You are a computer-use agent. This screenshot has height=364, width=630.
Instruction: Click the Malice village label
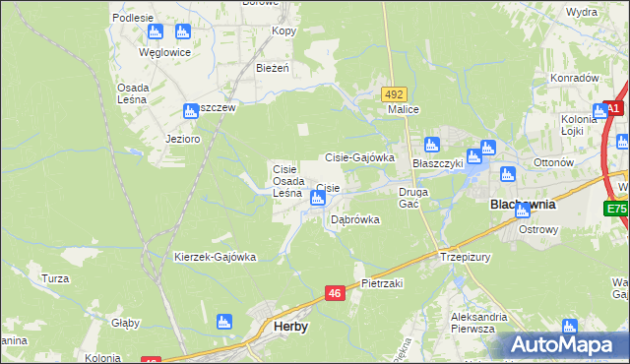[x=404, y=109]
